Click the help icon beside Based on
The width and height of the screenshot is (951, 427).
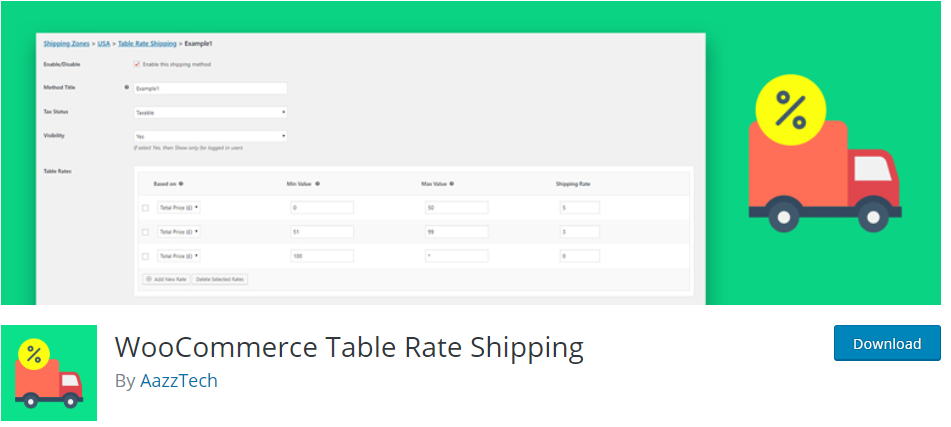(180, 184)
